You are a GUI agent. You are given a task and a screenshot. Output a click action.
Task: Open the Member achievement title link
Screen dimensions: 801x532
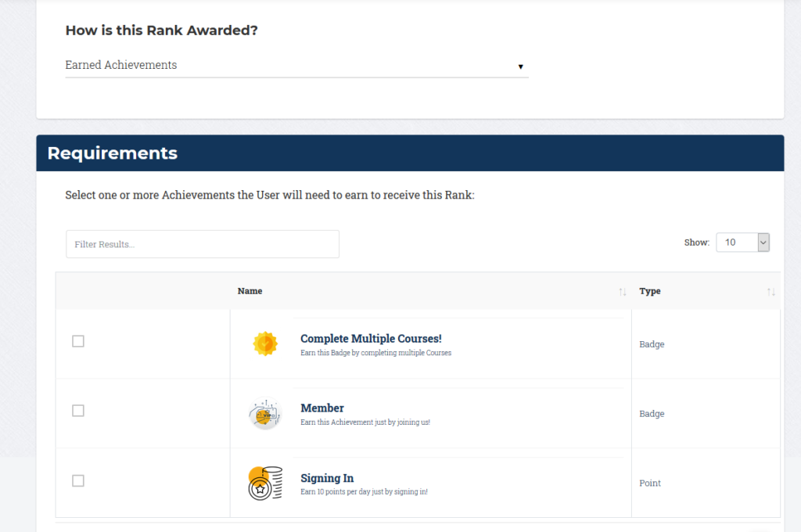pos(321,408)
